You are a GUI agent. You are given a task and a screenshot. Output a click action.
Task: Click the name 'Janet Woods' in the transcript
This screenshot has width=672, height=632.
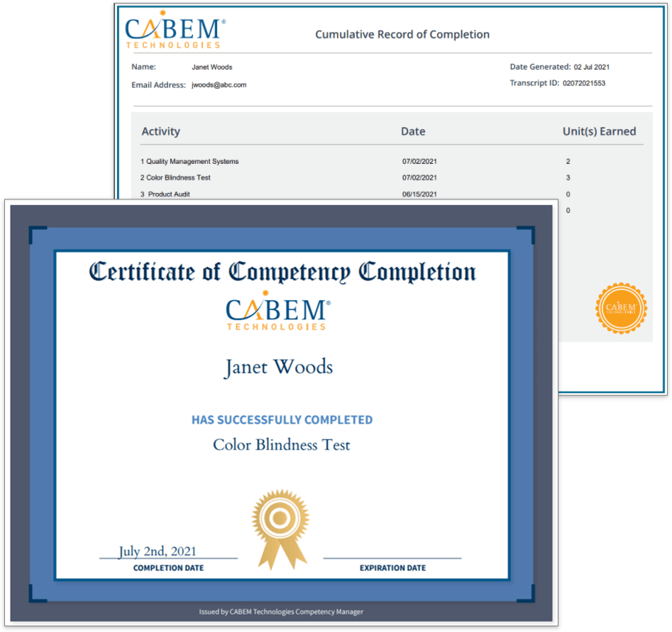pyautogui.click(x=211, y=67)
